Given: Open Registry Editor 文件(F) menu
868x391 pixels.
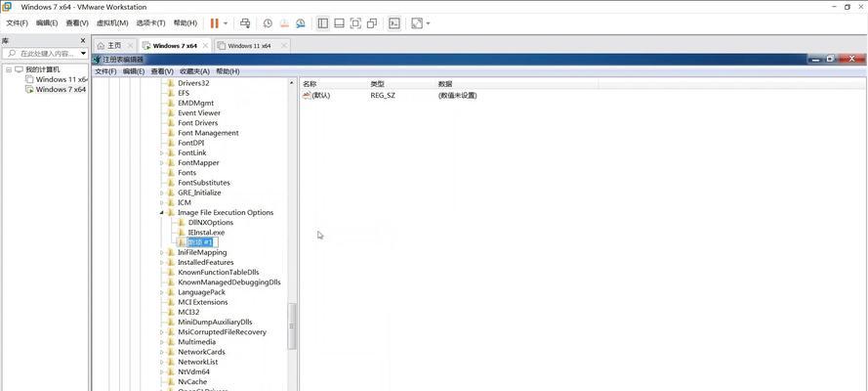Looking at the screenshot, I should pyautogui.click(x=105, y=71).
